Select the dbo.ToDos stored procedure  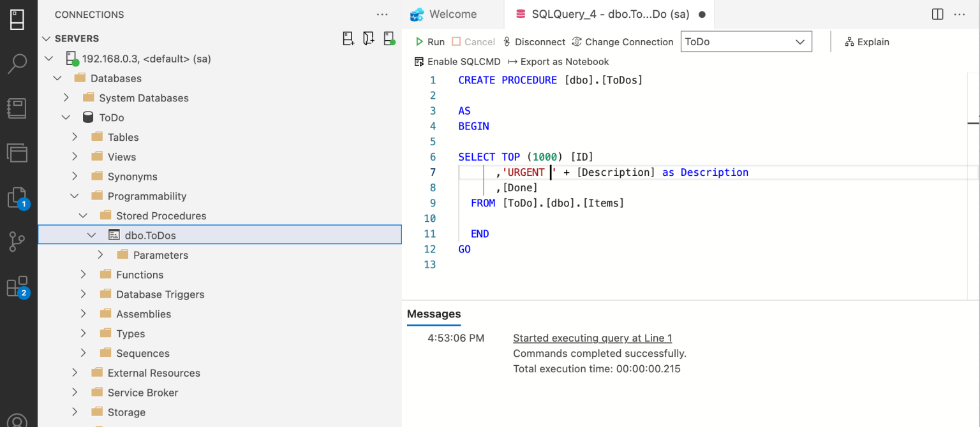[x=150, y=235]
